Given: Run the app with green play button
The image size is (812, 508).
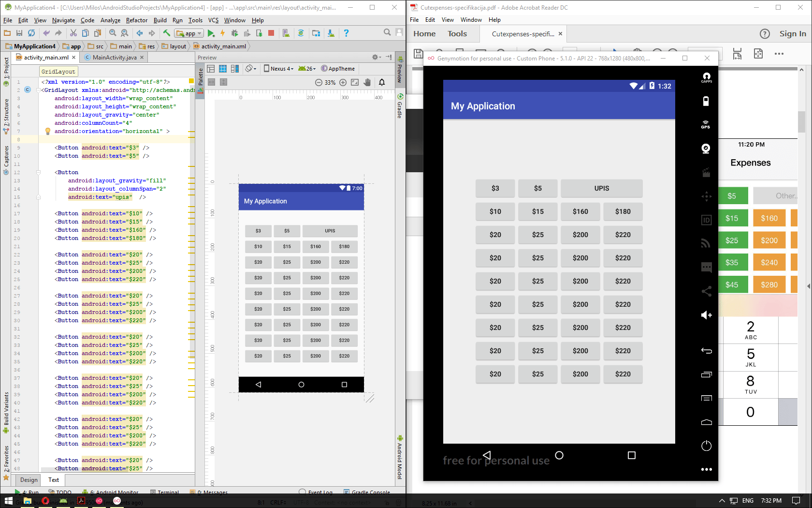Looking at the screenshot, I should click(211, 33).
